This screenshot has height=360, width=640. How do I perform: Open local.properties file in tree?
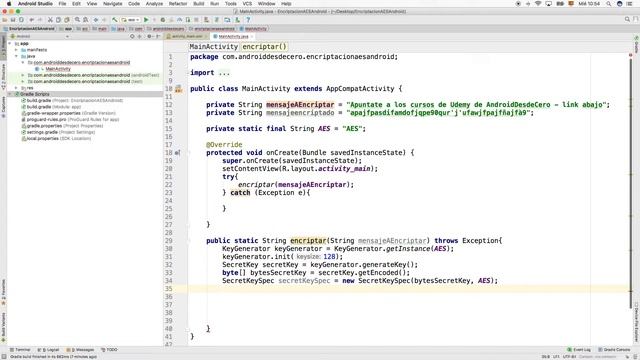pos(56,138)
